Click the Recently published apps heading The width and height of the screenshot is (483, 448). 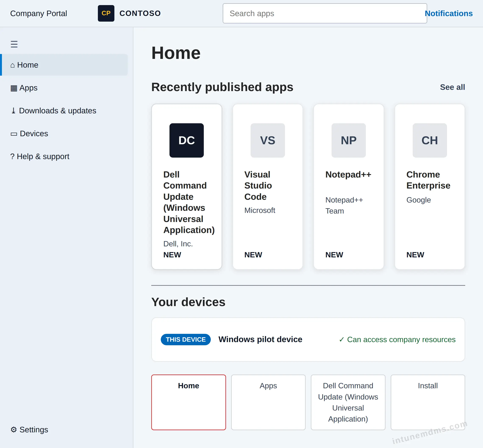tap(222, 87)
